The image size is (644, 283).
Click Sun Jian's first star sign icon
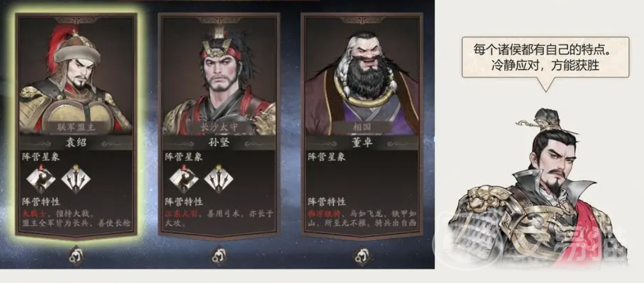click(184, 179)
